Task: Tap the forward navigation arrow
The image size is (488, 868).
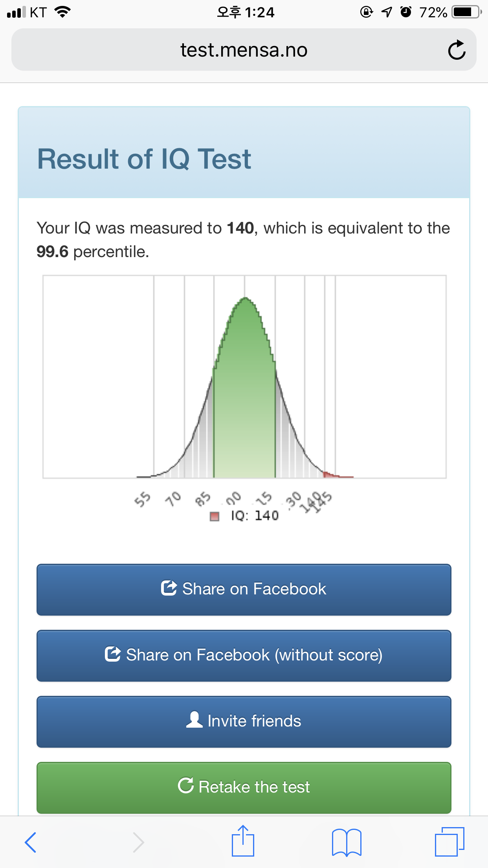Action: click(138, 842)
